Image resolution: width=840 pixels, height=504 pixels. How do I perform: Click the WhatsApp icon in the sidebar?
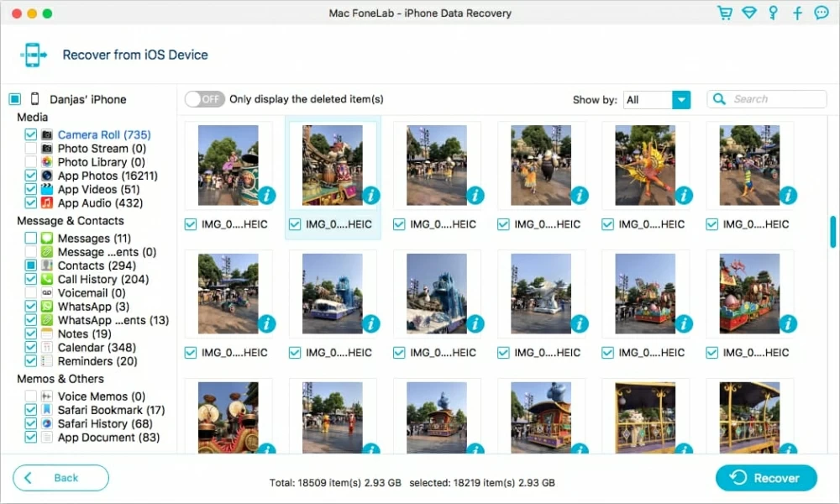[x=47, y=307]
